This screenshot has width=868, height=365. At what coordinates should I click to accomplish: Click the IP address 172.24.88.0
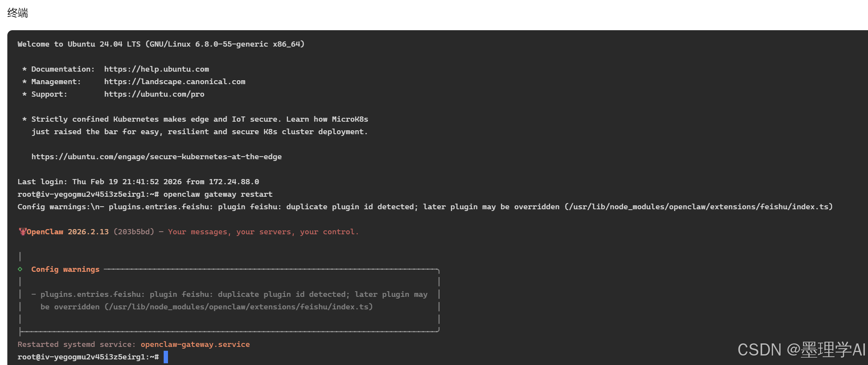[234, 182]
